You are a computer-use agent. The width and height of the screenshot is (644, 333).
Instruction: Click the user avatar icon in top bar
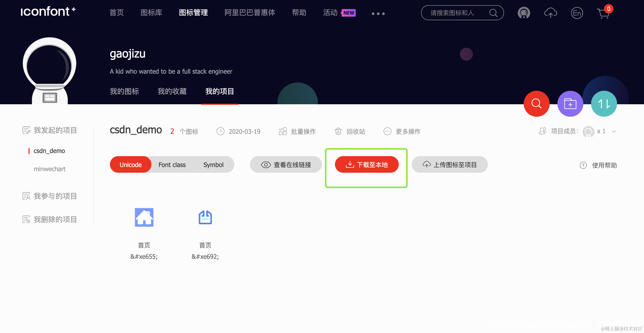click(x=524, y=12)
